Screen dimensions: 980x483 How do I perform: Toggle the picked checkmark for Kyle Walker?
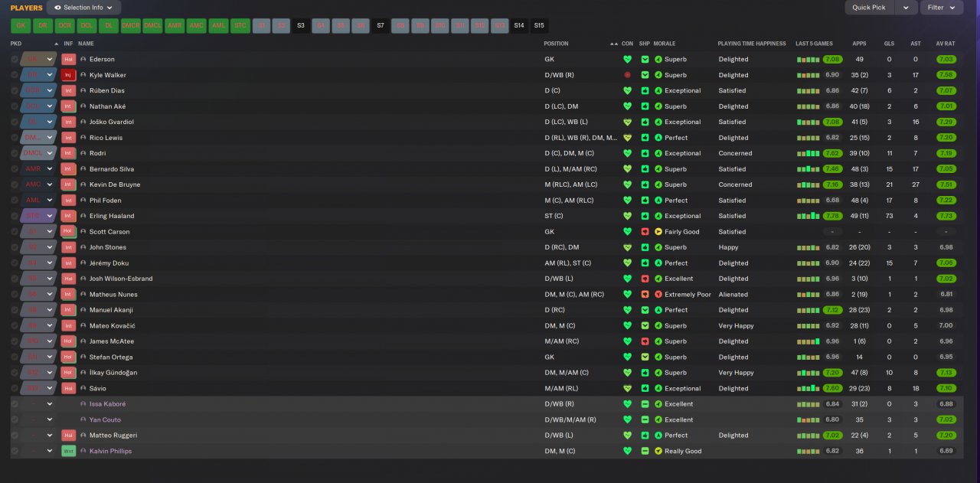(x=15, y=75)
